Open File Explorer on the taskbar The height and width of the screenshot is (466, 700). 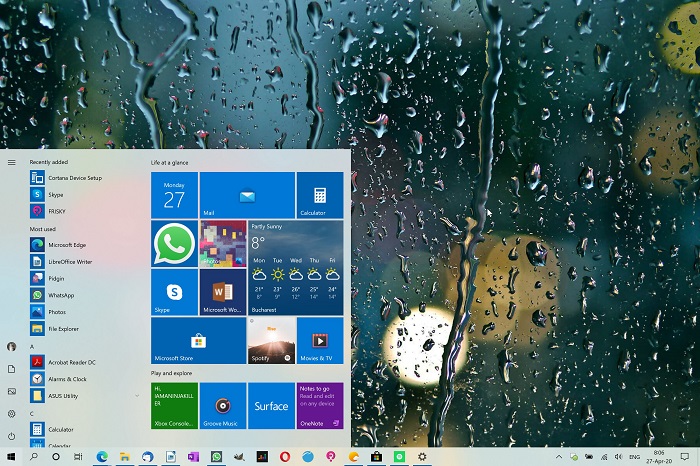point(125,457)
